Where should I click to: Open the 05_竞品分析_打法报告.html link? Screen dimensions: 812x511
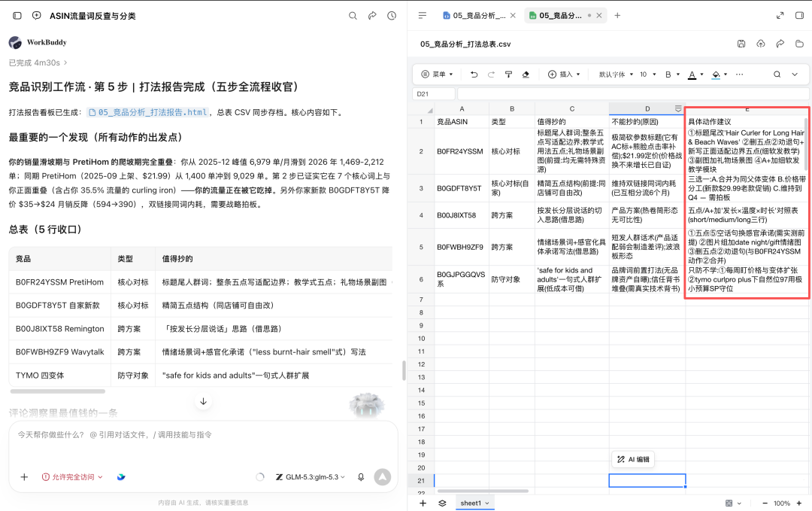(x=148, y=112)
